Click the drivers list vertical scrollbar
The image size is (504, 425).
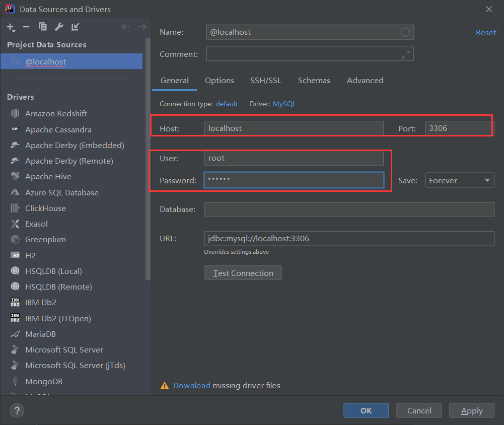coord(148,159)
